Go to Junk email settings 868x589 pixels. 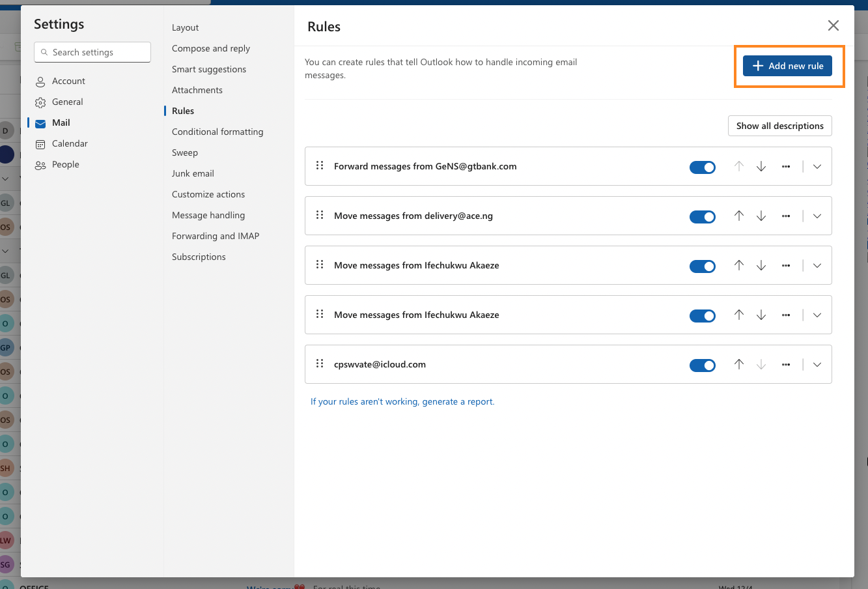tap(193, 173)
